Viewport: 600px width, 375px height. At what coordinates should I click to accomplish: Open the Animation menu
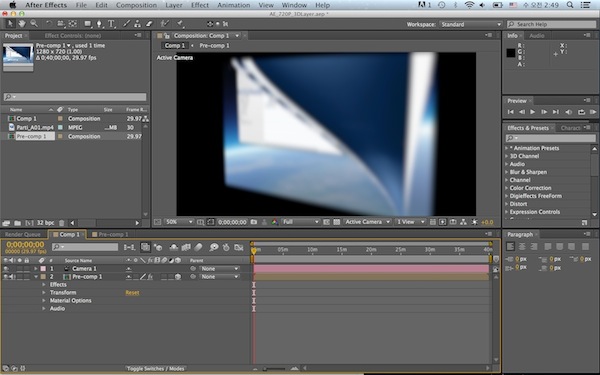[x=233, y=5]
